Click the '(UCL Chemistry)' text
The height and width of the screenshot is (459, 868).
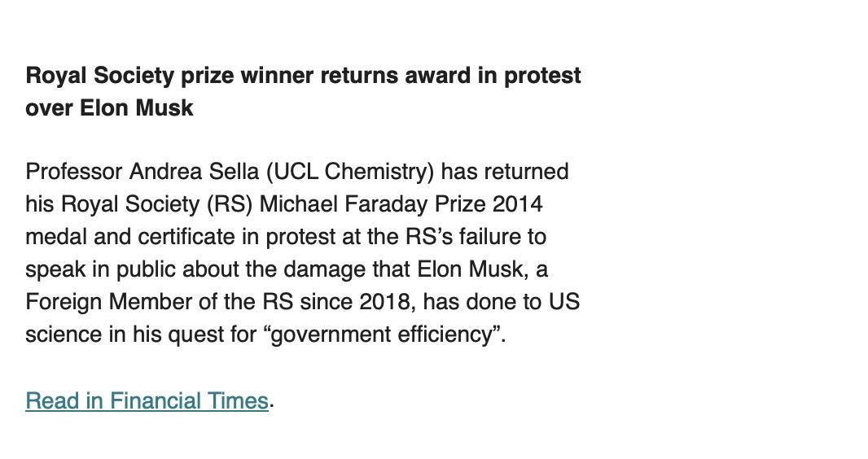350,172
